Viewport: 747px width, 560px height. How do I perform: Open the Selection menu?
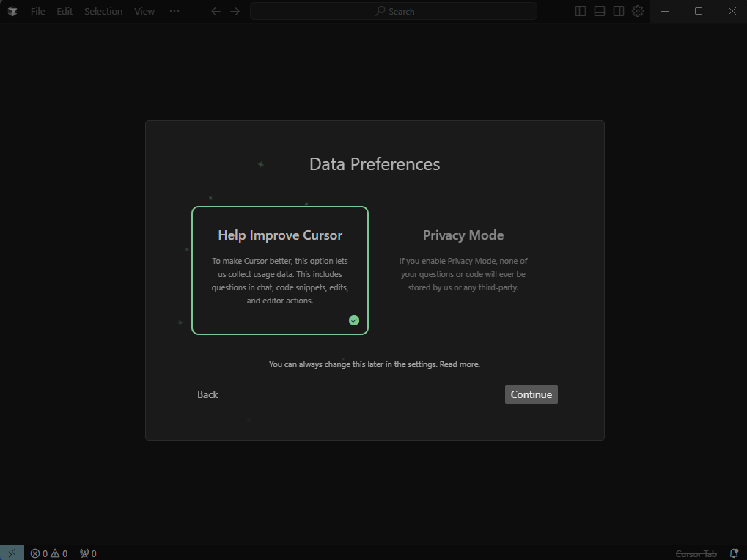point(103,11)
